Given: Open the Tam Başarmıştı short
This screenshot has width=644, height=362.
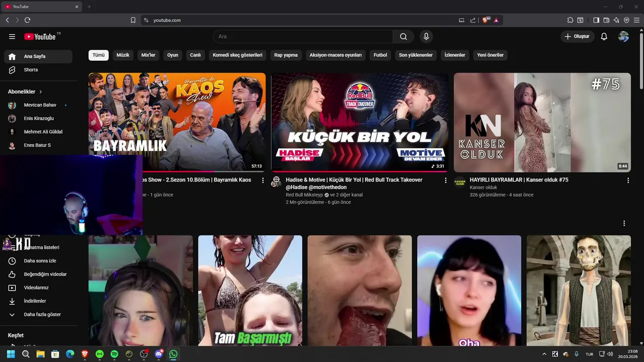Looking at the screenshot, I should [250, 291].
